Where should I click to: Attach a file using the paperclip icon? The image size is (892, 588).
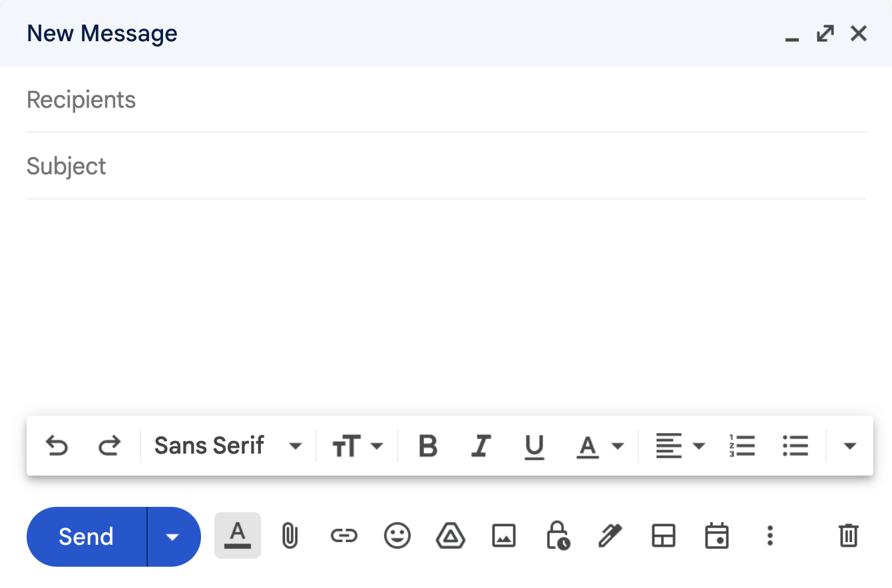click(291, 537)
